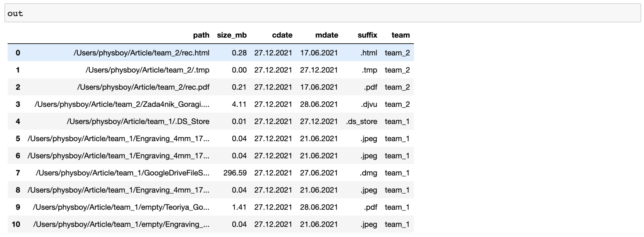
Task: Click the 'size_mb' column header
Action: (x=232, y=35)
